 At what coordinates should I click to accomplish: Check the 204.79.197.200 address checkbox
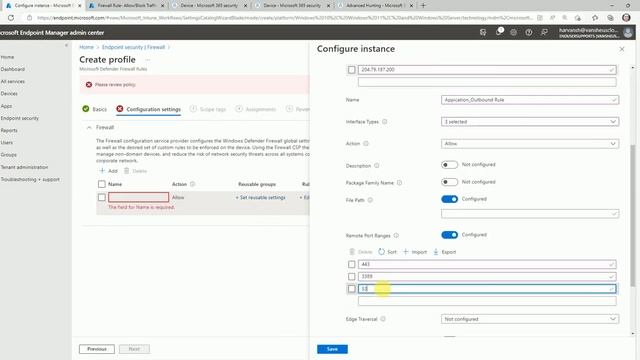(x=351, y=70)
